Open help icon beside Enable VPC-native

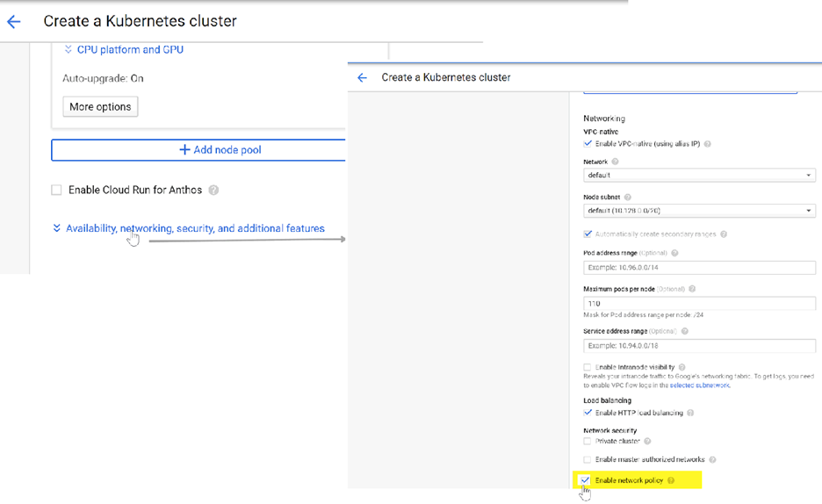click(x=707, y=143)
